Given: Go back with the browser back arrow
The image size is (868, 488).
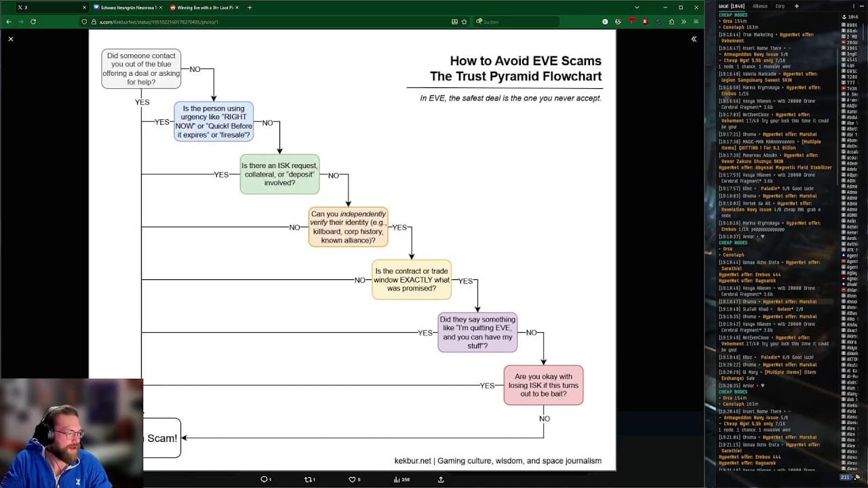Looking at the screenshot, I should click(x=8, y=22).
